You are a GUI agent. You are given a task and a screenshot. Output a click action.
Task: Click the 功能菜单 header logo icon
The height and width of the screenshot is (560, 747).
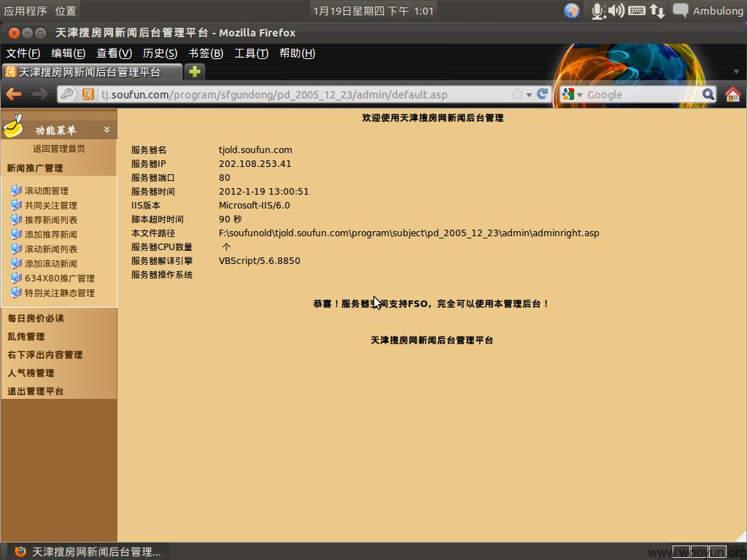[x=13, y=125]
